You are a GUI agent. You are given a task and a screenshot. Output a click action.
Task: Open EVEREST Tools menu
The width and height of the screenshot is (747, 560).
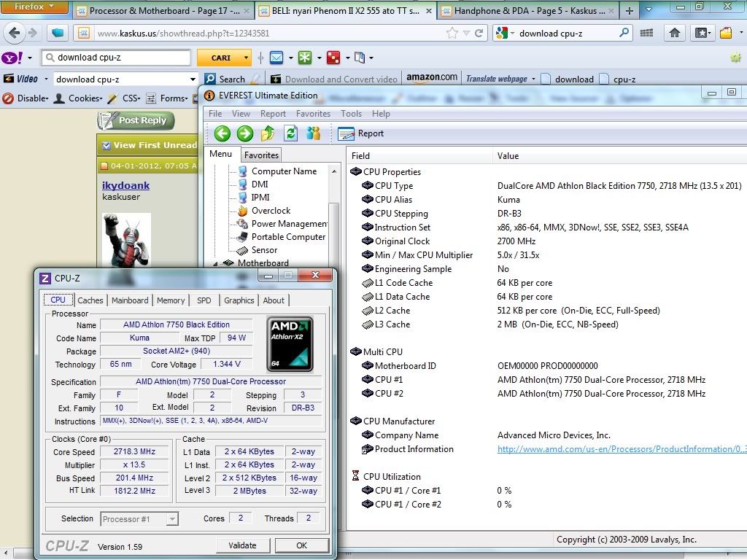point(351,114)
